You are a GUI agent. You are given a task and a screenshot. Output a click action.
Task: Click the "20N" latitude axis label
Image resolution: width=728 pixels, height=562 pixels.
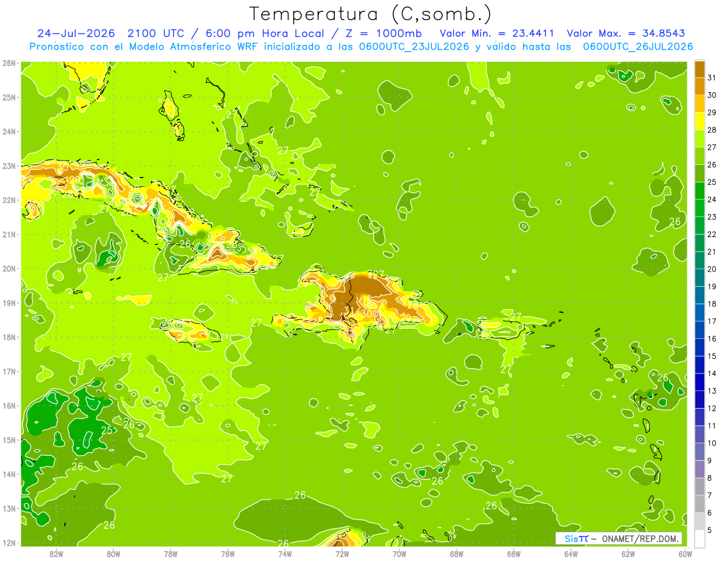8,269
